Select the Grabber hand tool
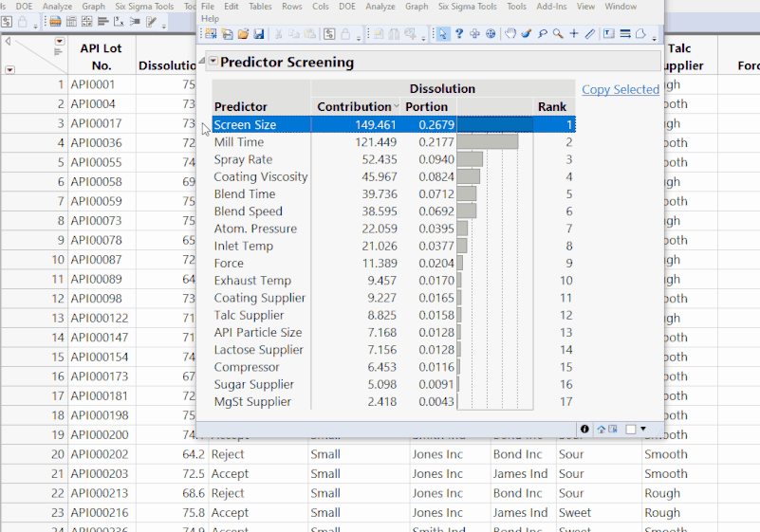 510,34
